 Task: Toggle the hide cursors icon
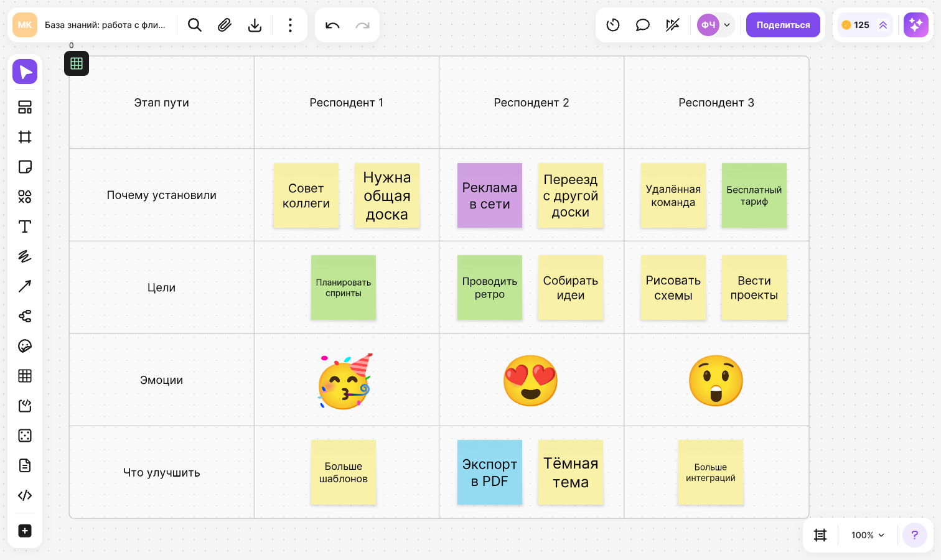pyautogui.click(x=673, y=25)
